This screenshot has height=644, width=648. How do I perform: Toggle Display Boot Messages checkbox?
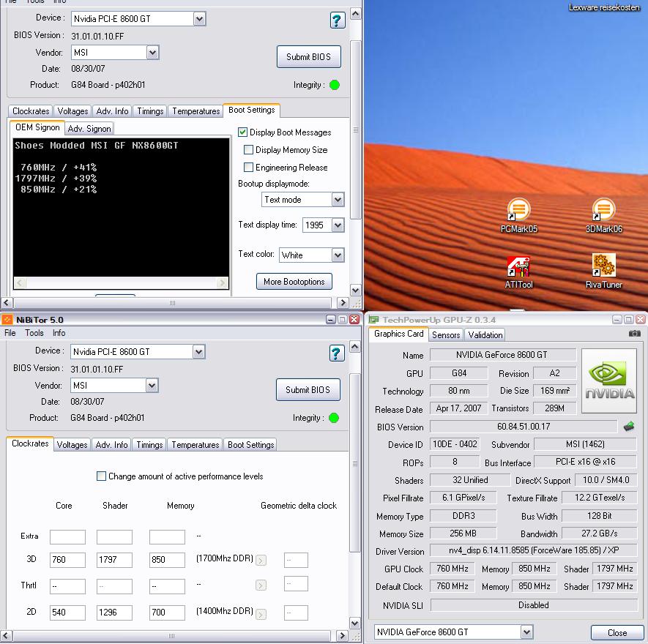(x=242, y=132)
